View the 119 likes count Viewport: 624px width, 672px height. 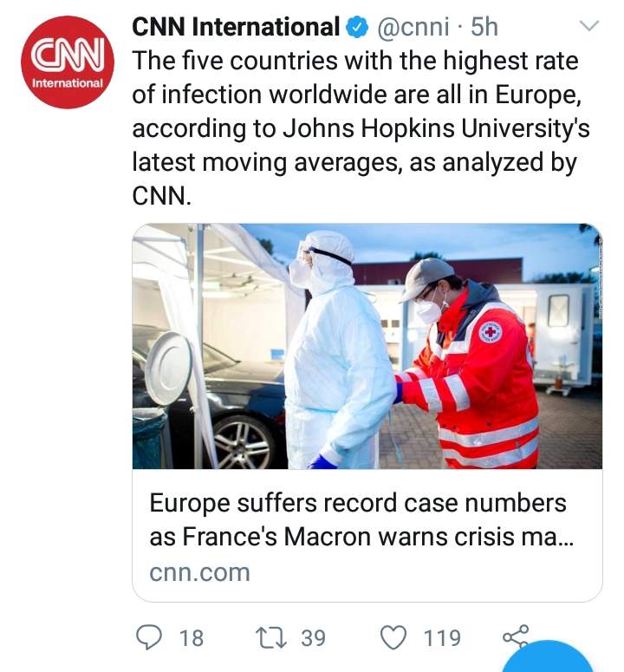point(442,638)
